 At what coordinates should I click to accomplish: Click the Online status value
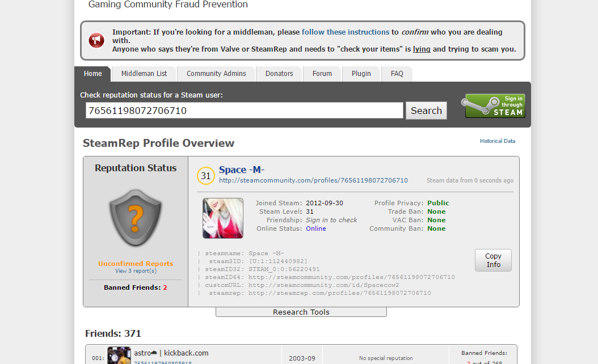316,228
